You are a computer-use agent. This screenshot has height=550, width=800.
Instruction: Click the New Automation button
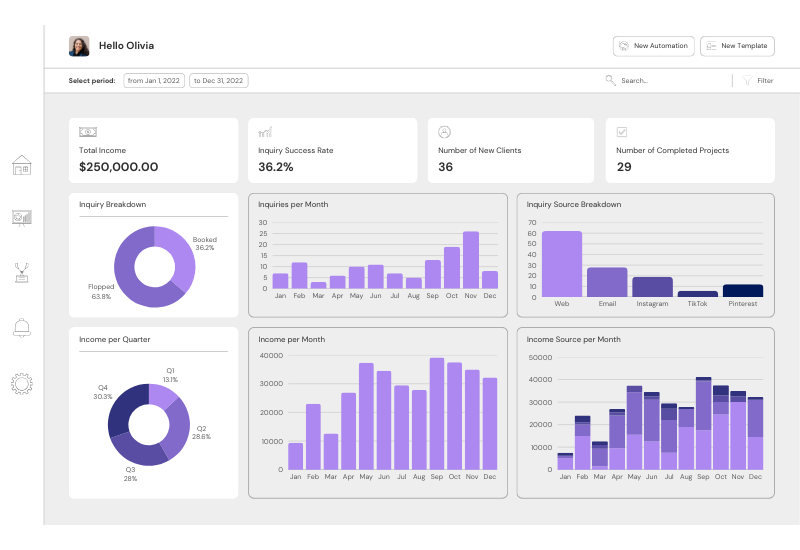pos(653,46)
